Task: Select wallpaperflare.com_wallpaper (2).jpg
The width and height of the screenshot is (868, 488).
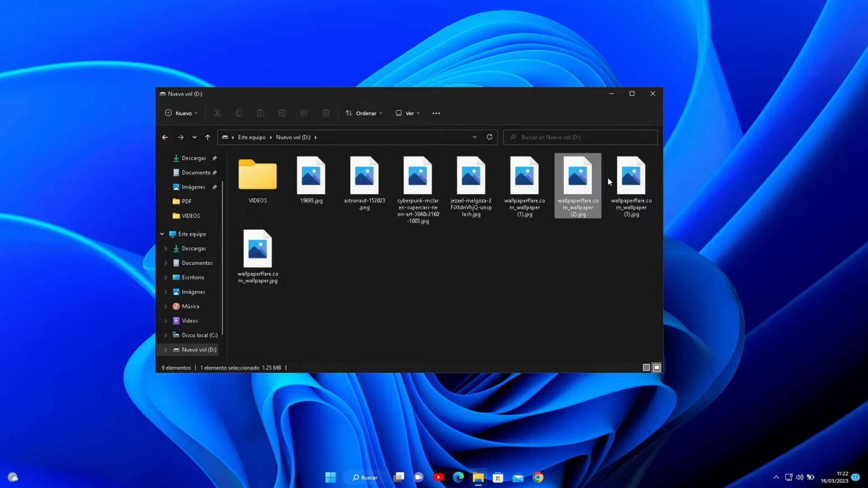Action: tap(578, 186)
